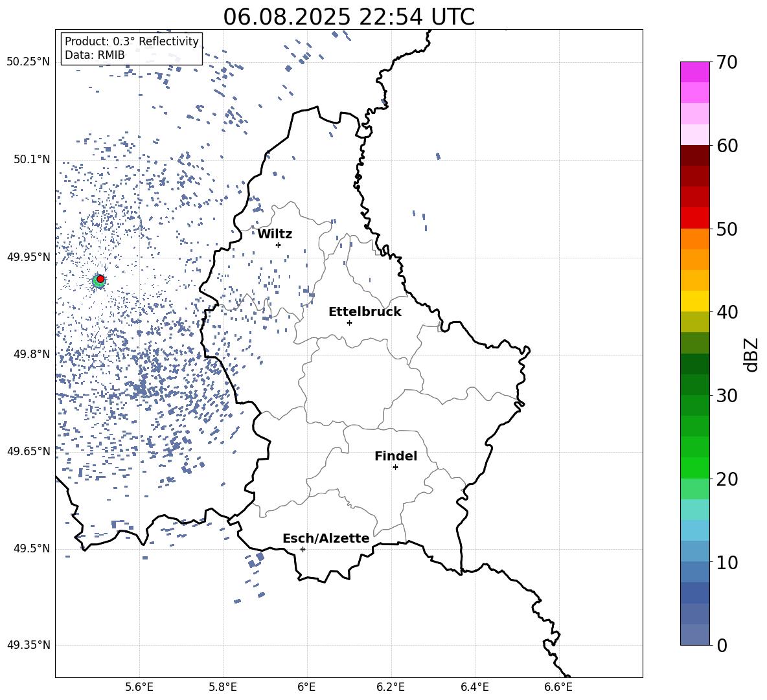
Task: Click the 49.8°N latitude label
Action: click(32, 354)
